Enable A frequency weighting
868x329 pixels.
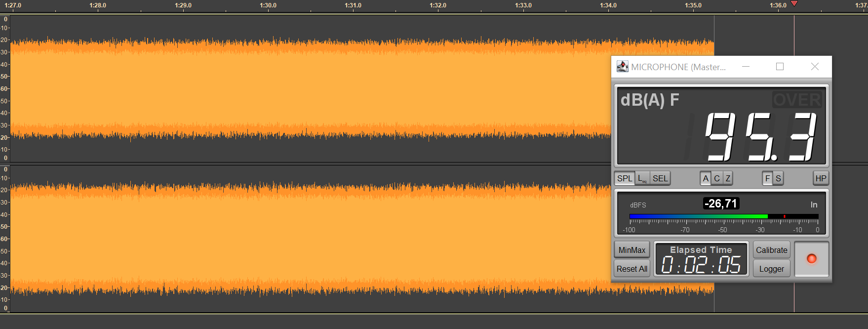(706, 178)
